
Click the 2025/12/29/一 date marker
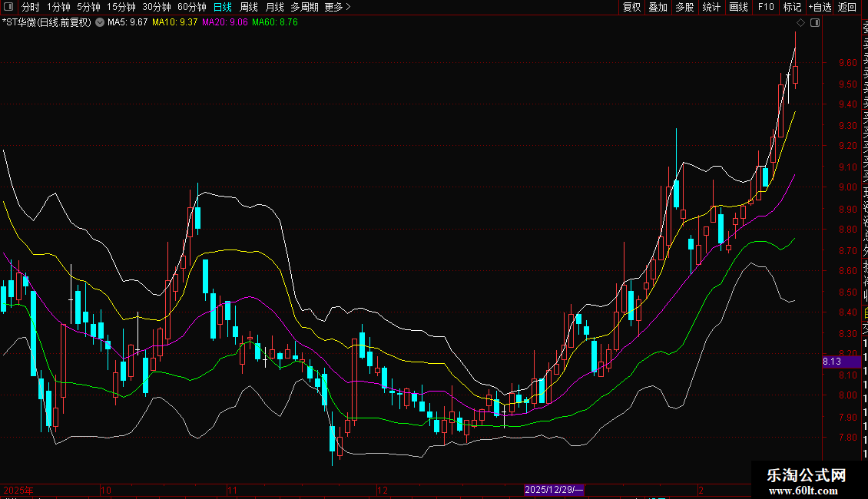tap(554, 490)
